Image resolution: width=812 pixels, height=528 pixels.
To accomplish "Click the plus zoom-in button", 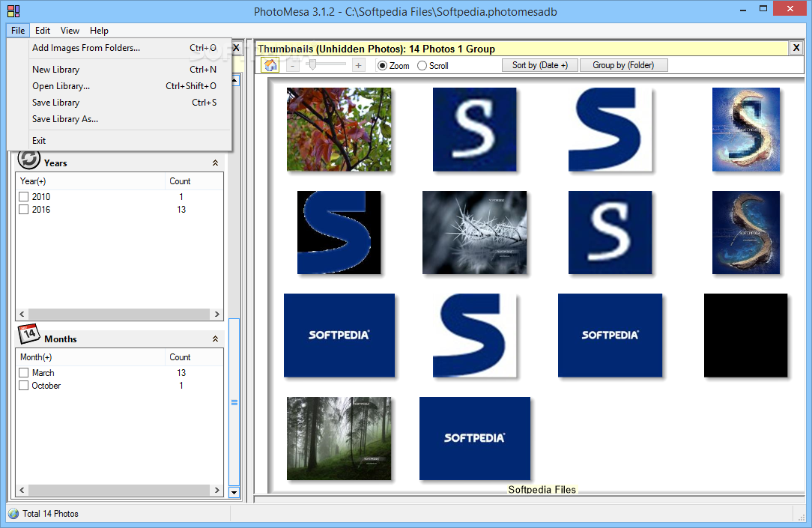I will [358, 65].
